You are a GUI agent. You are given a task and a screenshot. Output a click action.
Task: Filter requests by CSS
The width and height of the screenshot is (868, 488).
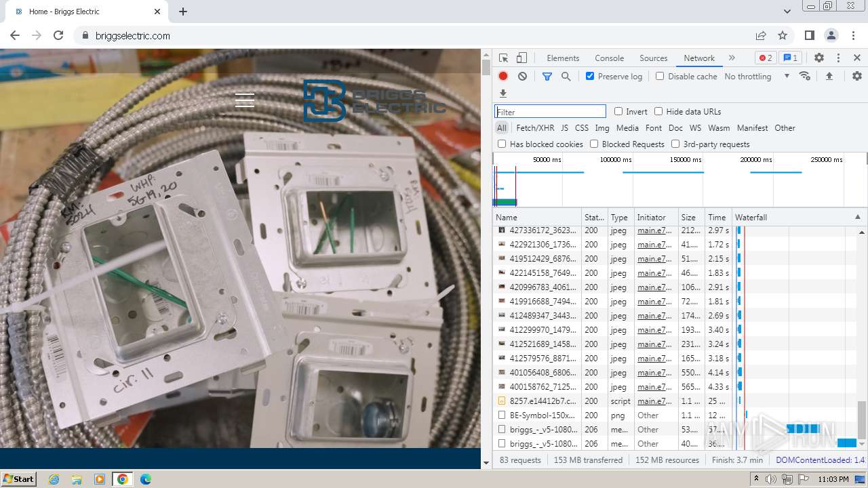click(582, 128)
